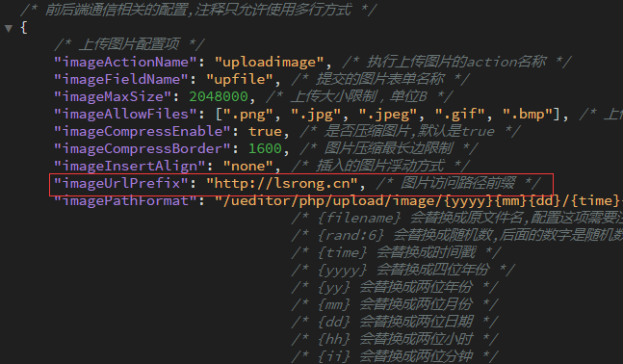Viewport: 623px width, 364px height.
Task: Select the comment 上传大小限制，单位B
Action: [x=359, y=96]
